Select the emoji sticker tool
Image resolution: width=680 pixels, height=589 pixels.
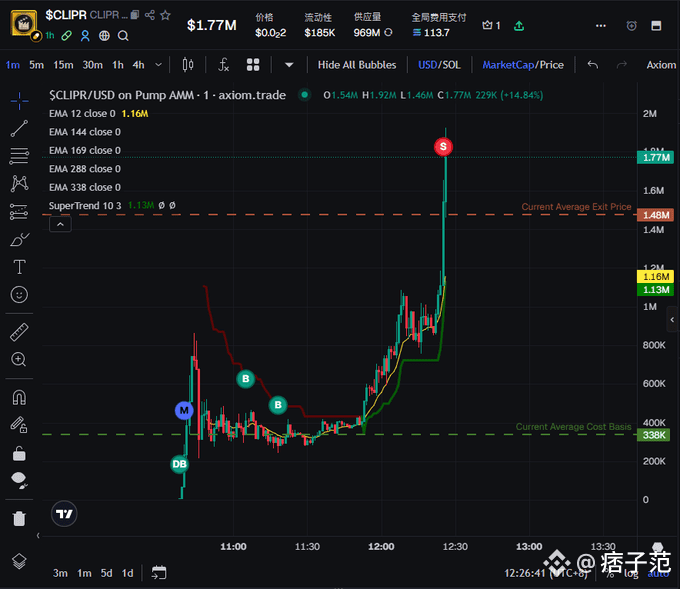(19, 295)
